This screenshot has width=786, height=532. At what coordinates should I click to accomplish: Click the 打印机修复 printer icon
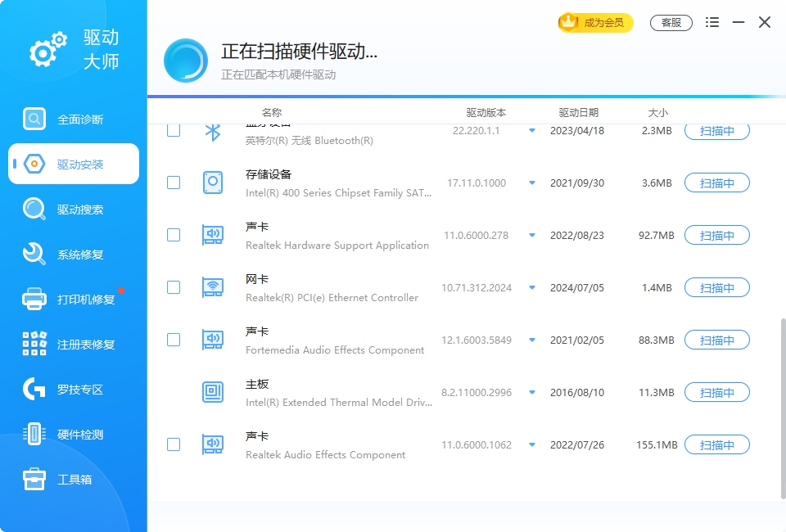(x=34, y=299)
